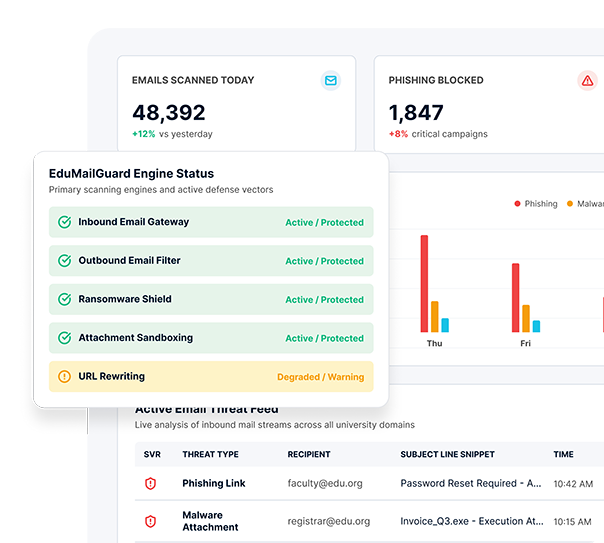Click the check icon beside Outbound Email Filter
The height and width of the screenshot is (543, 604).
64,260
